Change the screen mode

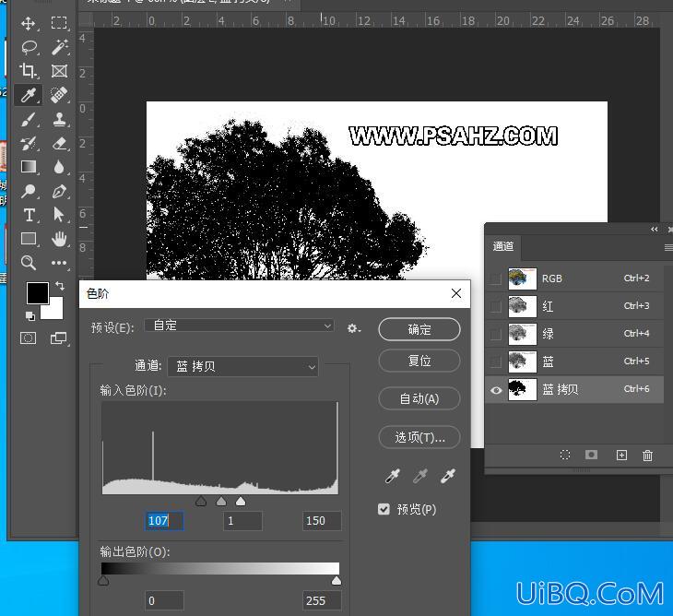pyautogui.click(x=58, y=338)
